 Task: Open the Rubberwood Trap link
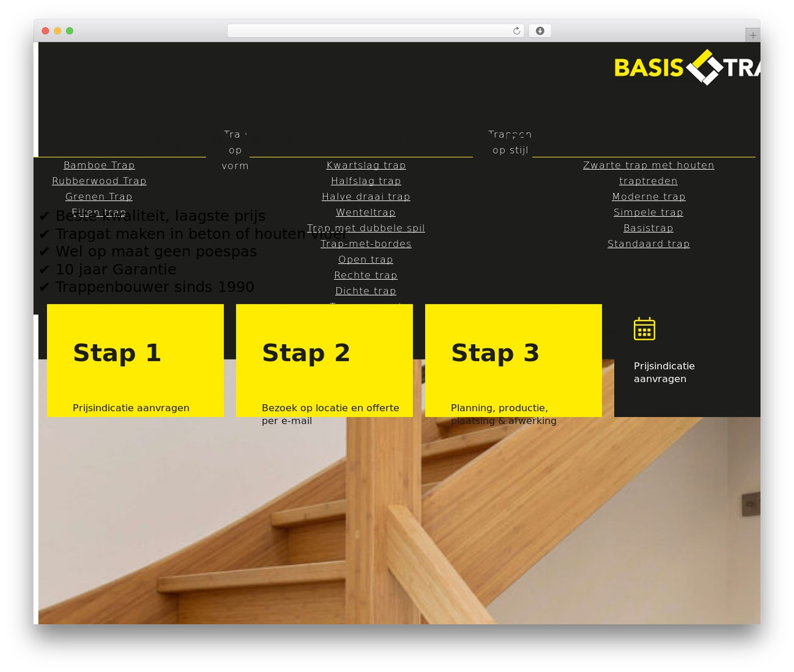tap(99, 181)
